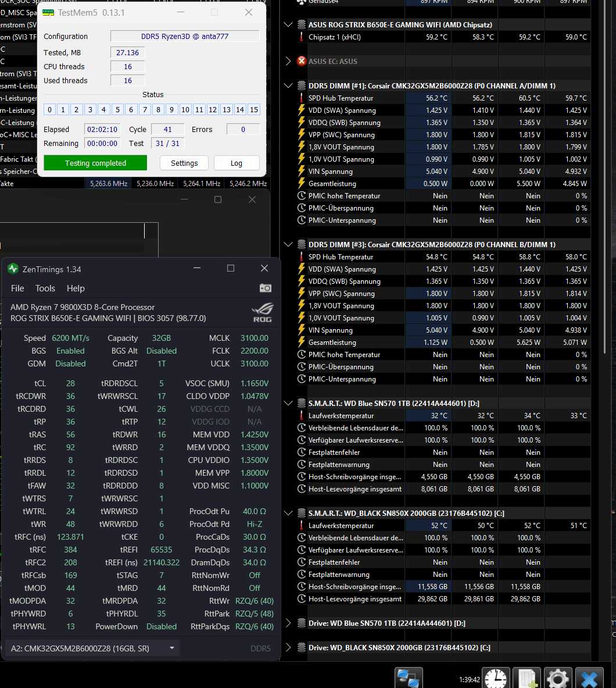Image resolution: width=616 pixels, height=688 pixels.
Task: Click clock icon of WD_BLACK Festplattenwarnung row
Action: tap(301, 575)
